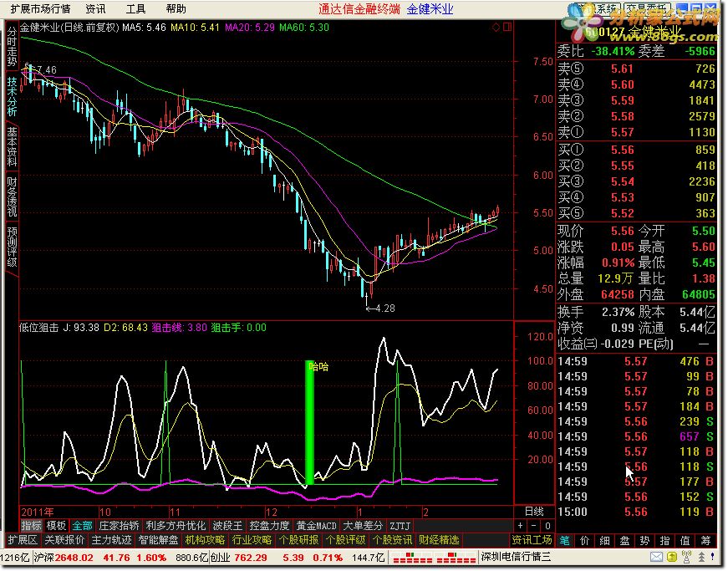
Task: Open the 扩展区 tab
Action: click(23, 540)
